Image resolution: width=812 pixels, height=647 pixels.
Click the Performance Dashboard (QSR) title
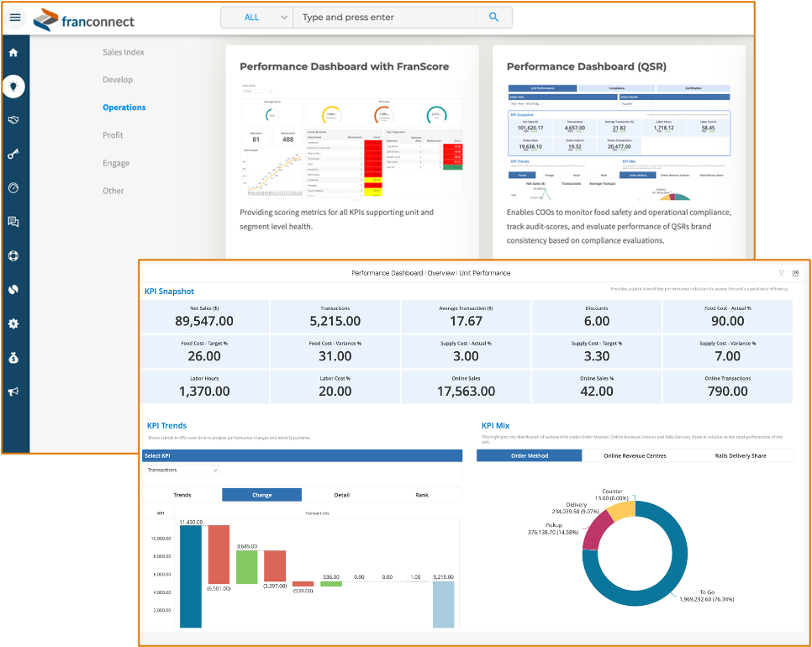(x=586, y=66)
